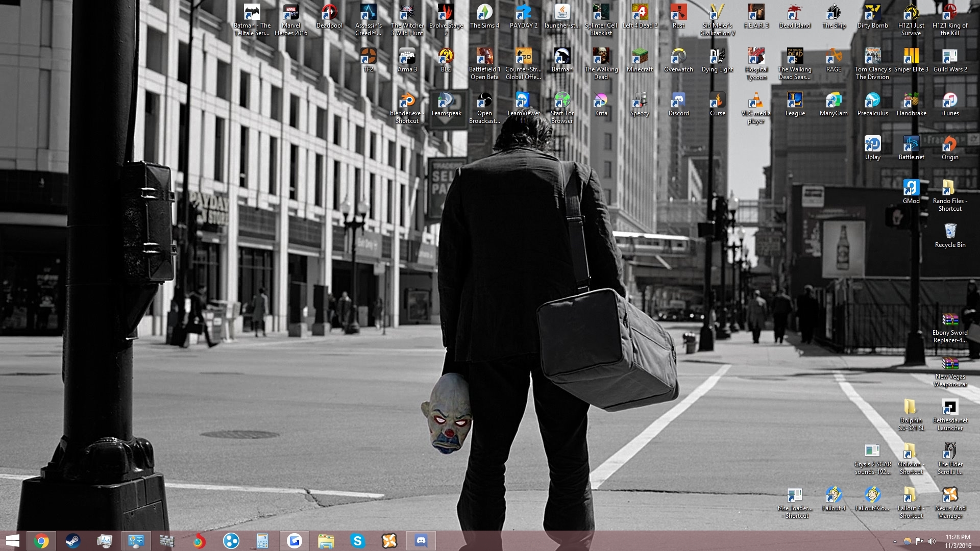Select Ebony Sword Replacer archive file
980x551 pixels.
click(x=950, y=328)
